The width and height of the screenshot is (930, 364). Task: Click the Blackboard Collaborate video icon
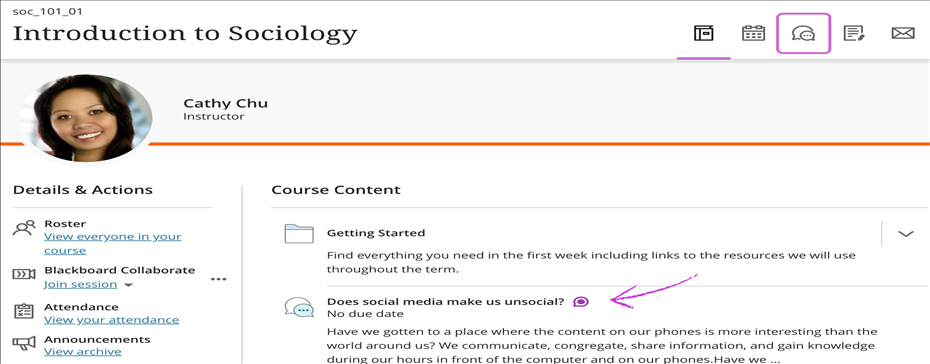(x=24, y=274)
